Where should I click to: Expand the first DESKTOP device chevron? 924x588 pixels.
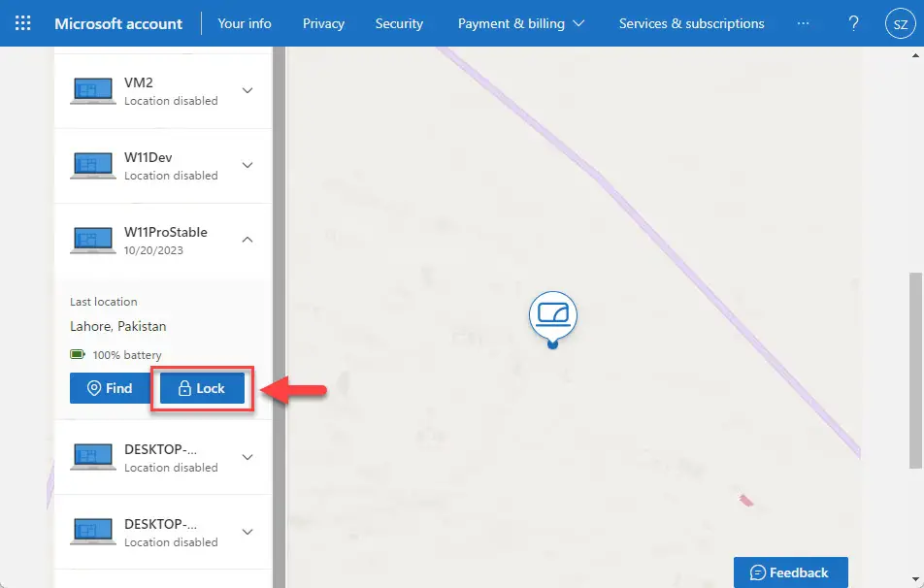click(247, 457)
